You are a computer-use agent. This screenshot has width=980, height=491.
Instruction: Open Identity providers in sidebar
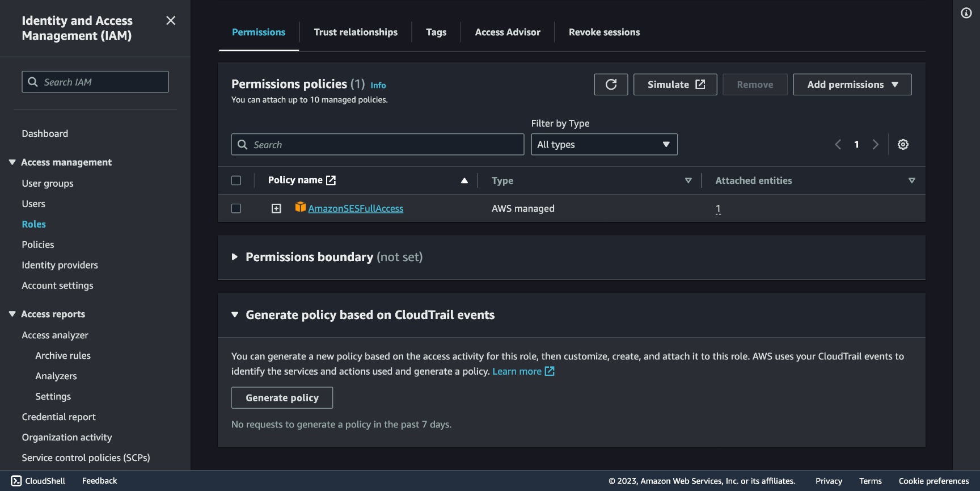click(x=60, y=265)
